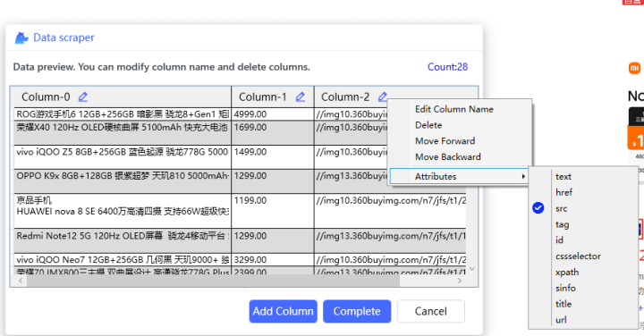Choose Edit Column Name from context menu

pos(453,109)
